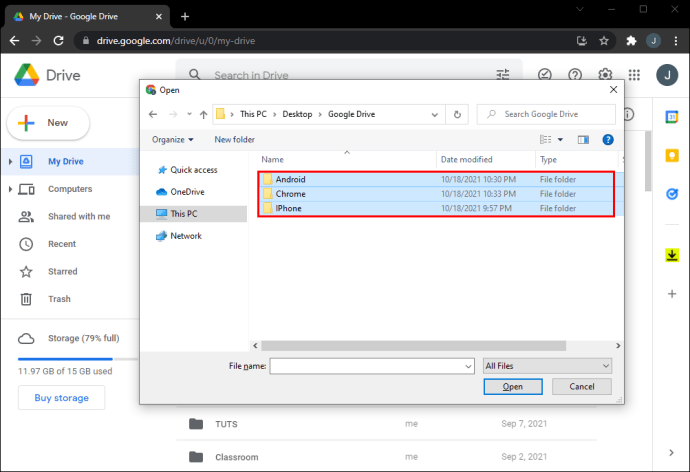The image size is (690, 472).
Task: Click the Chrome profile J avatar in toolbar
Action: [x=653, y=41]
